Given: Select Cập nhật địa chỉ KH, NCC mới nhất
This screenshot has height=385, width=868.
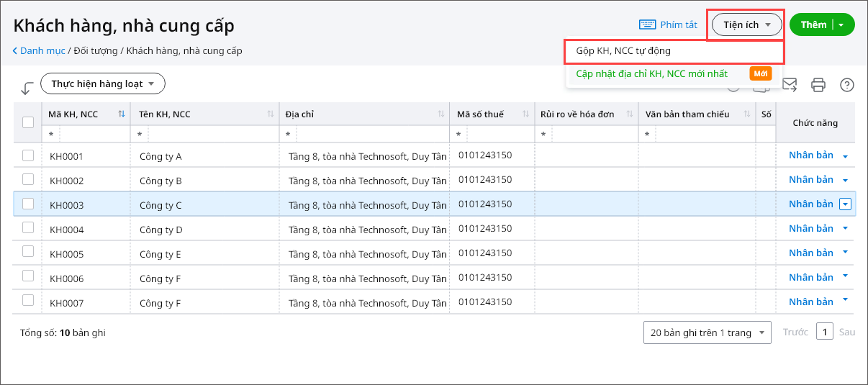Looking at the screenshot, I should (651, 73).
